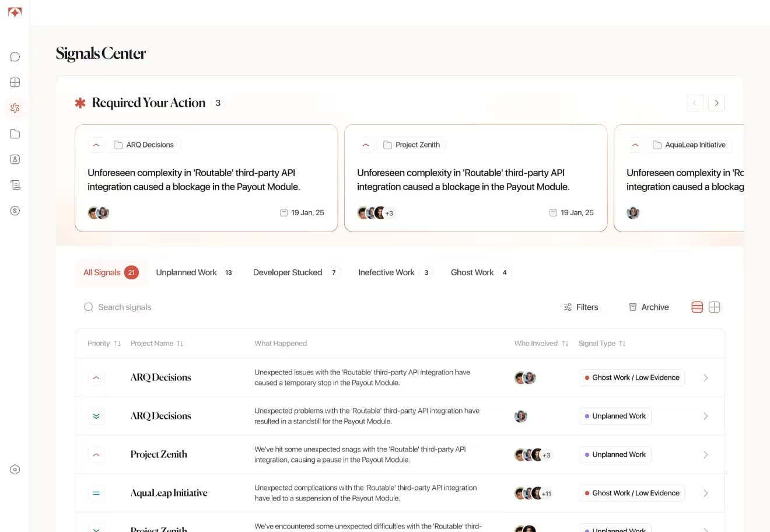Switch to grid view layout
Image resolution: width=770 pixels, height=532 pixels.
(715, 307)
